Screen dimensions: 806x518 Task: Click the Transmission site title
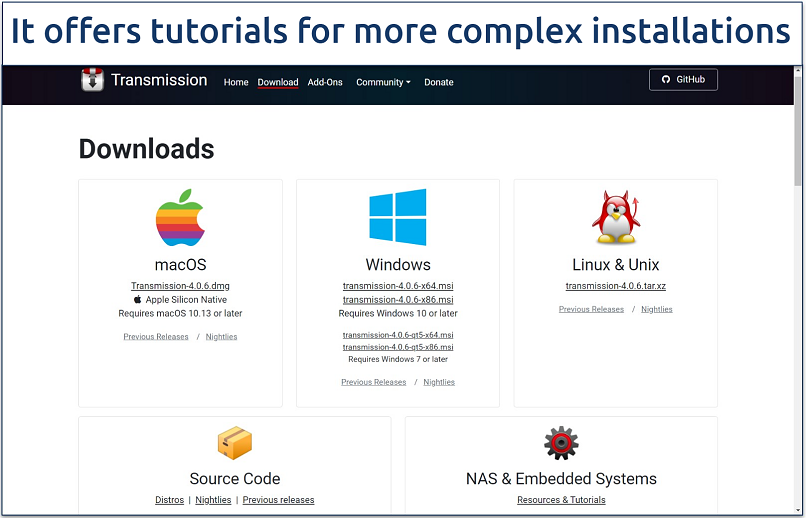[x=159, y=80]
